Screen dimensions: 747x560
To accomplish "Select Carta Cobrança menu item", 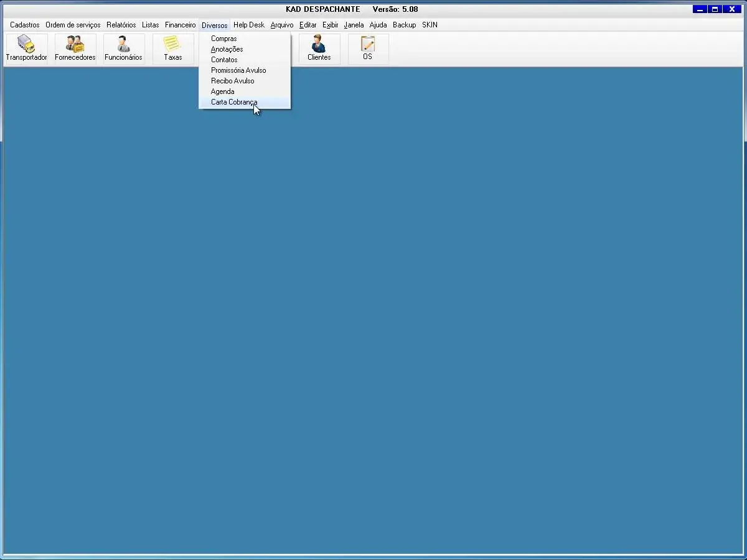I will tap(234, 102).
